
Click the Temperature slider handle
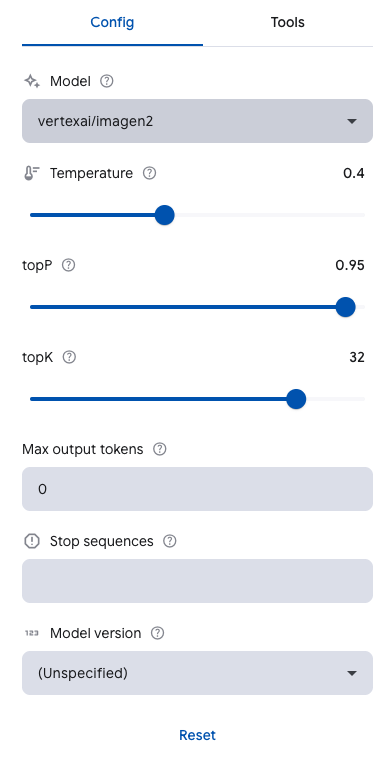165,215
